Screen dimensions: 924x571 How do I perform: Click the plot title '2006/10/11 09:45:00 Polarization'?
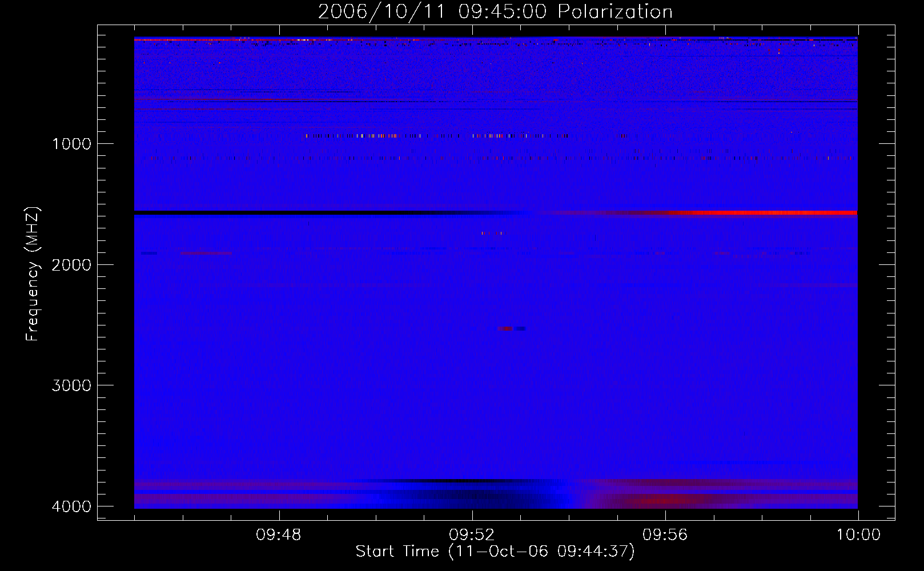point(495,12)
